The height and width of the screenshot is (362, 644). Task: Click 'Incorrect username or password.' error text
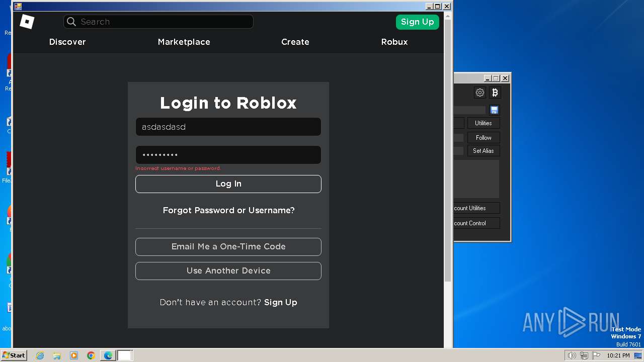point(178,168)
